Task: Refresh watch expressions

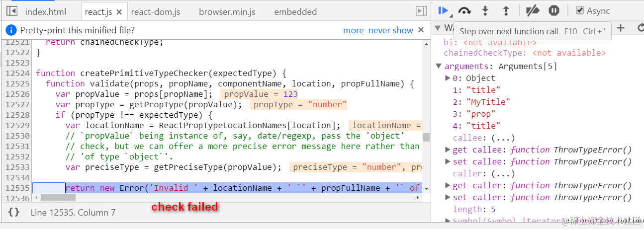Action: point(640,28)
